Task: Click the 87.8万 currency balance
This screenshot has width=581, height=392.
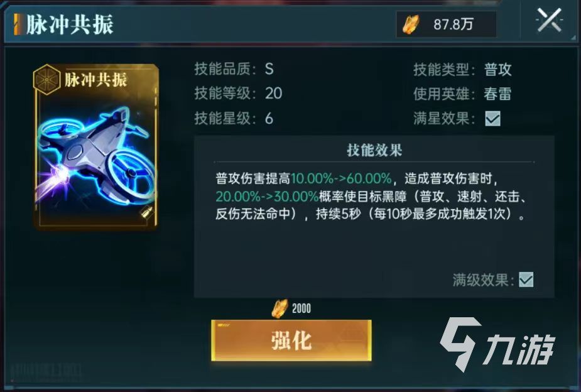Action: pyautogui.click(x=453, y=24)
